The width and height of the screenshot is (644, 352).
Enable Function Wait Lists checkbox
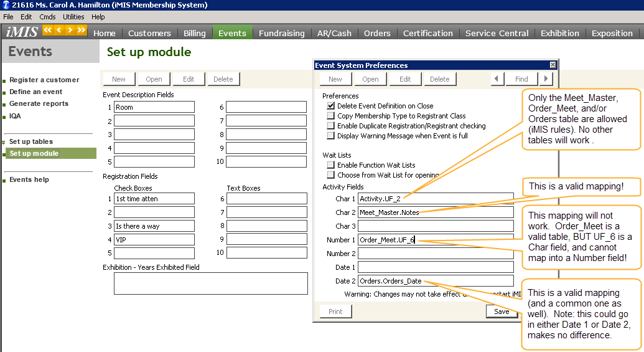coord(331,165)
